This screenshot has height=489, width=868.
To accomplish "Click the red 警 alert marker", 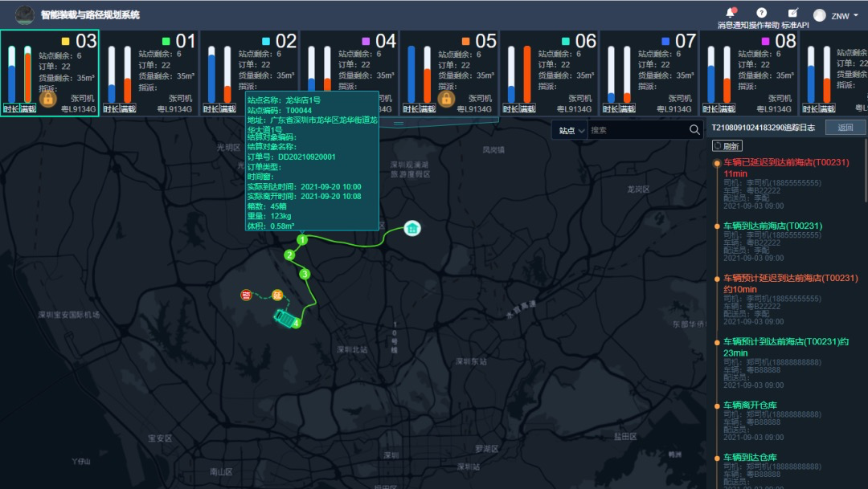I will pos(247,295).
